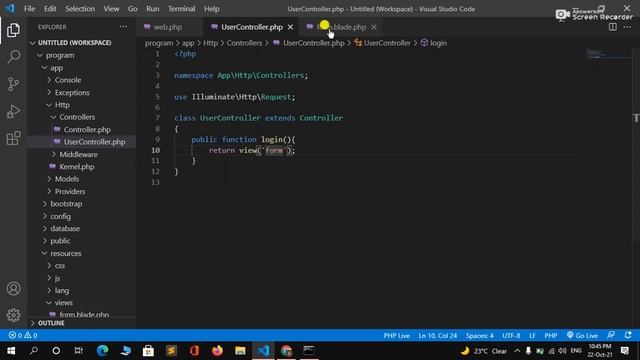The height and width of the screenshot is (360, 640).
Task: Open the Manage gear settings icon
Action: tap(13, 315)
